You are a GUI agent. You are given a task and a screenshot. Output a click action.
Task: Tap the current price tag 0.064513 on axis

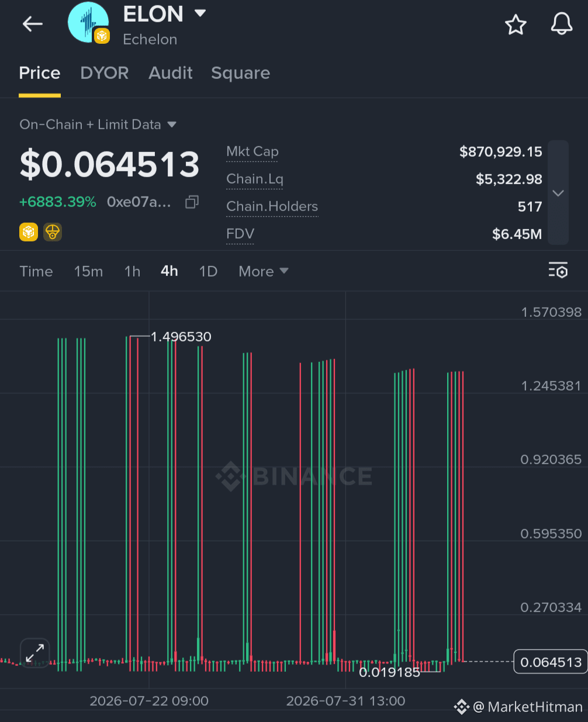tap(551, 662)
